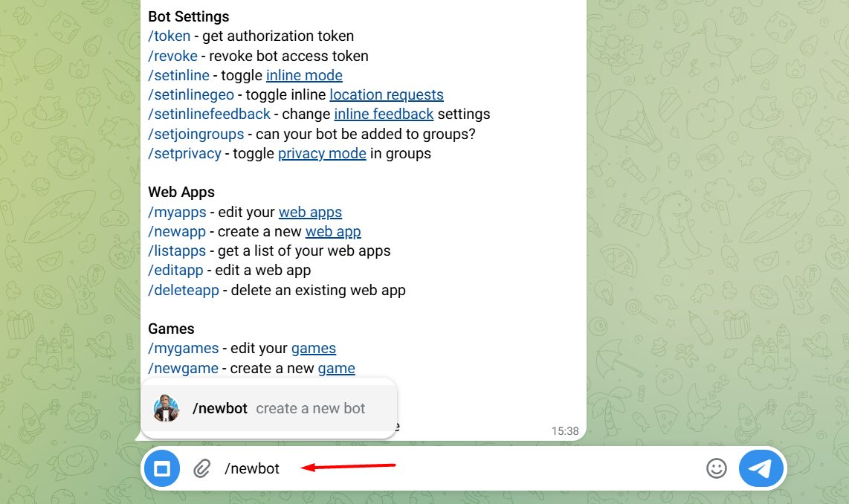This screenshot has height=504, width=849.
Task: Click the /deleteapp command
Action: [x=184, y=290]
